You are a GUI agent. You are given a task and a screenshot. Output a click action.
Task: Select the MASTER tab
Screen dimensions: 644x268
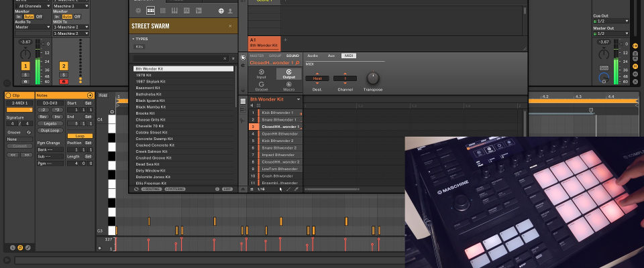(258, 56)
